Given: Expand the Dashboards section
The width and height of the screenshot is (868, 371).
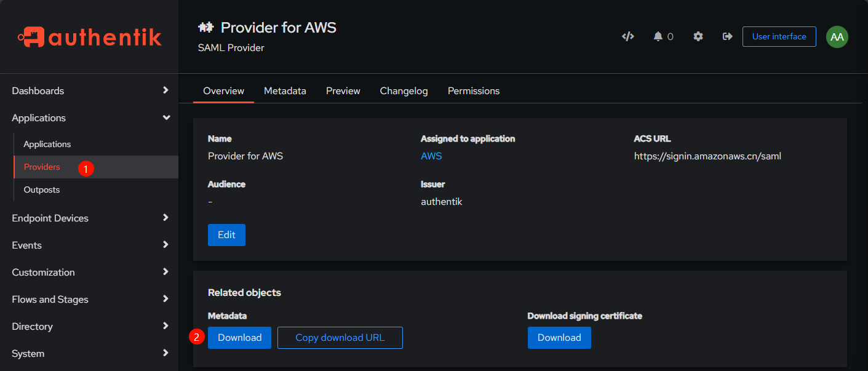Looking at the screenshot, I should pyautogui.click(x=89, y=90).
